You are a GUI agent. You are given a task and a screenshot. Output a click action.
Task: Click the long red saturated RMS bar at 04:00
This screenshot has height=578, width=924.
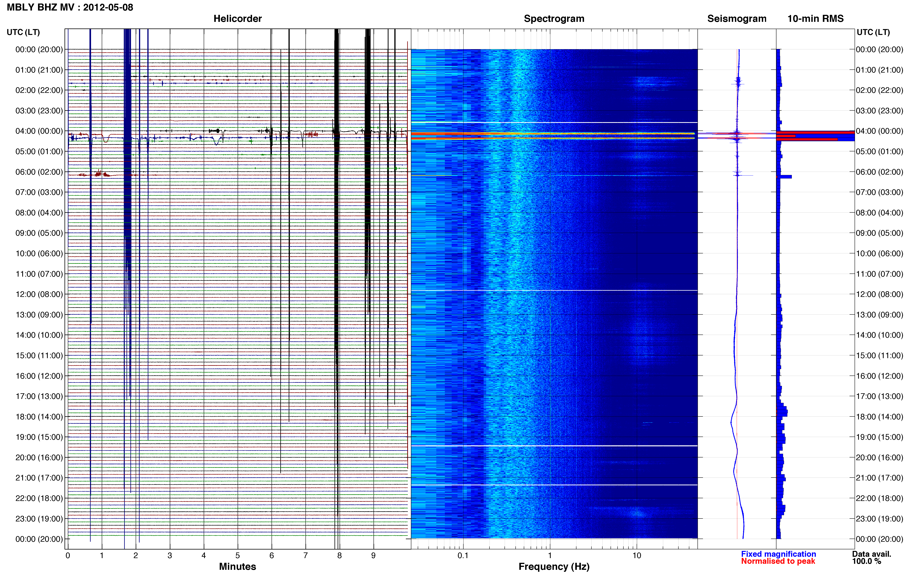815,132
